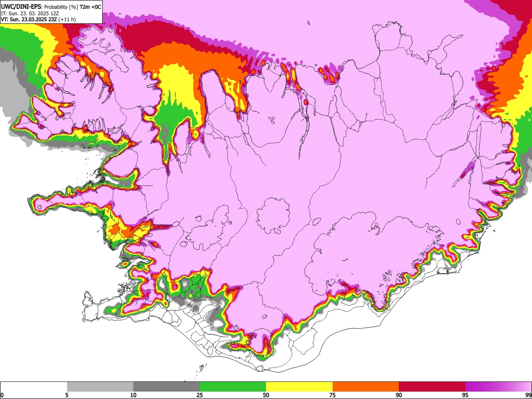Click the '(+11 h)' forecast offset text

[67, 19]
